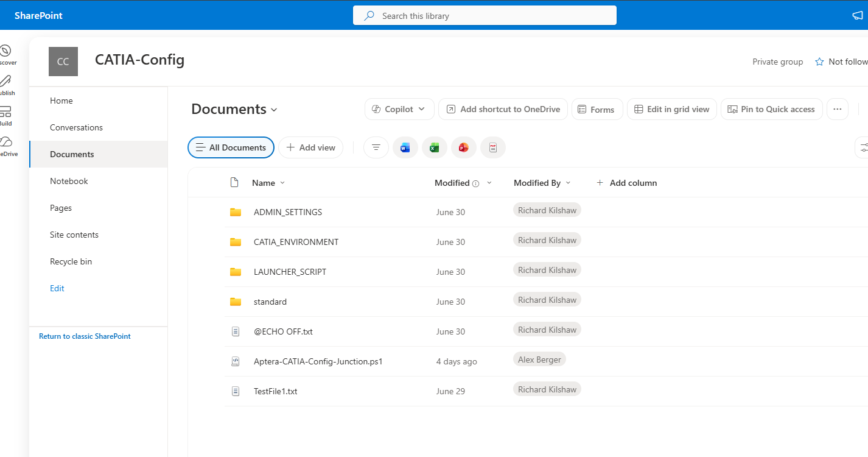Click the Forms button
The height and width of the screenshot is (457, 868).
tap(597, 109)
